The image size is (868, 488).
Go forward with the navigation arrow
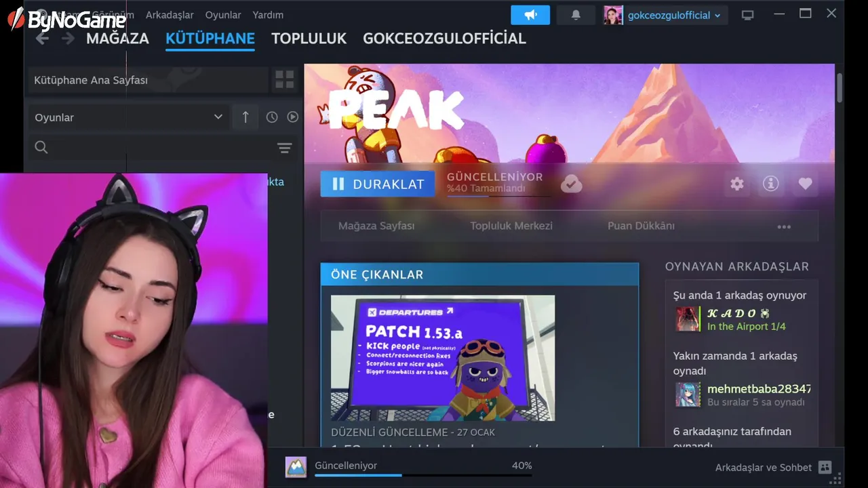[68, 39]
